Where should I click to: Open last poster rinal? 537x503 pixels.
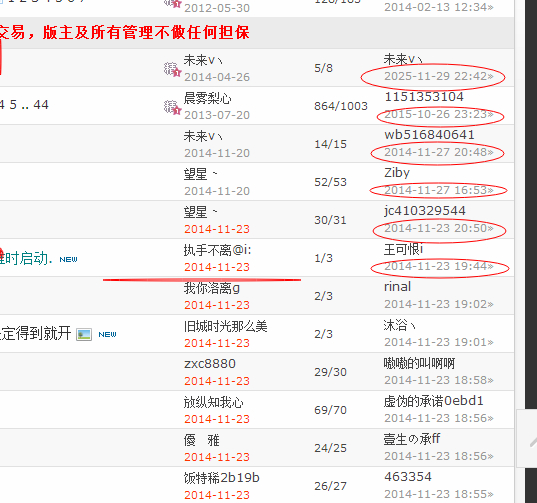click(397, 287)
